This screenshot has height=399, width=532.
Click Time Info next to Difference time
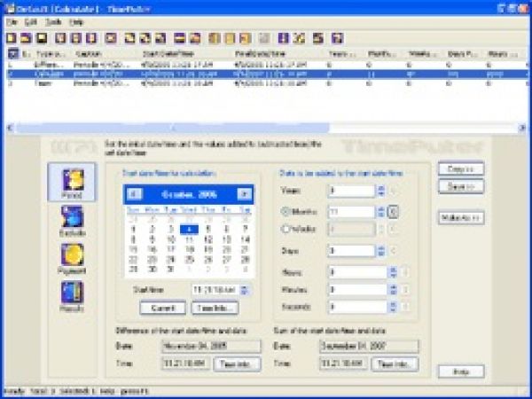click(x=237, y=364)
